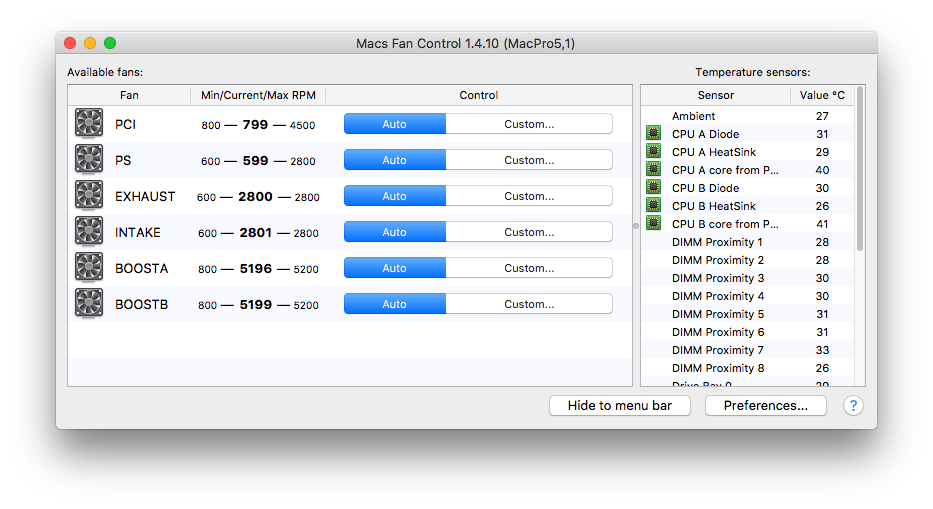Viewport: 933px width, 509px height.
Task: Click the PCI fan icon
Action: [89, 123]
